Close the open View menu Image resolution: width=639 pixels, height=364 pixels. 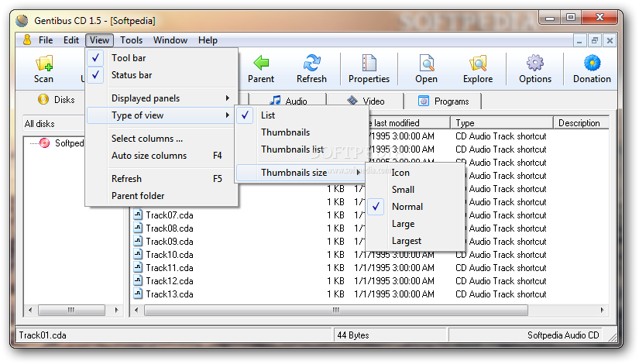[x=99, y=40]
